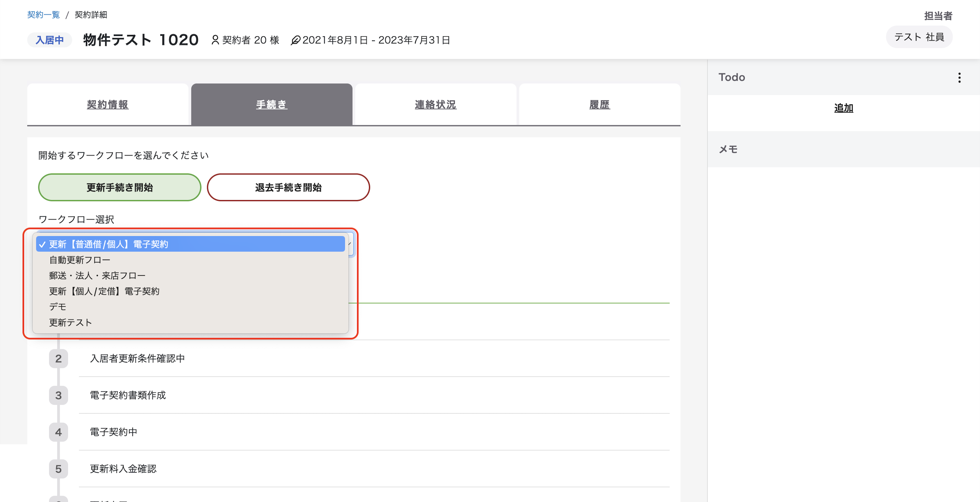Click step 3 number marker
Viewport: 980px width, 502px height.
(58, 396)
